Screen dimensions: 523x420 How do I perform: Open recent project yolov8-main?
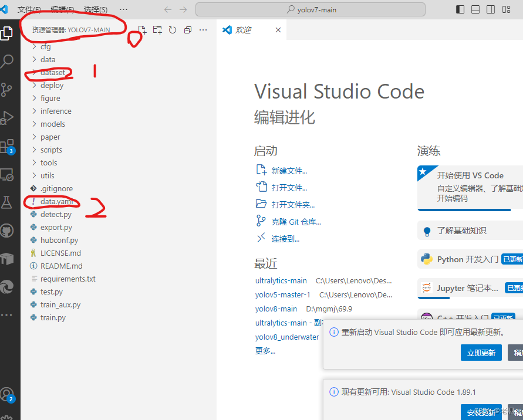(276, 309)
